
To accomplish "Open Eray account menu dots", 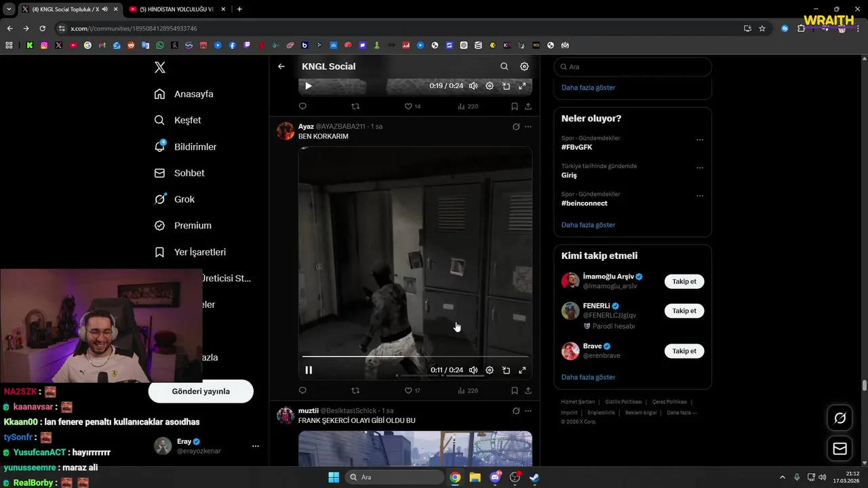I will (x=256, y=446).
